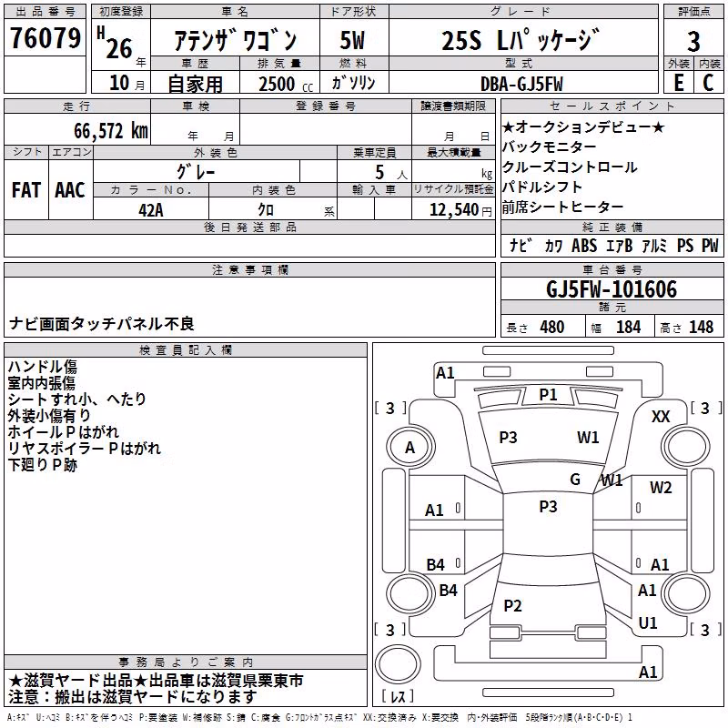The image size is (728, 728).
Task: Click the P1 mark on front bumper
Action: pos(548,395)
